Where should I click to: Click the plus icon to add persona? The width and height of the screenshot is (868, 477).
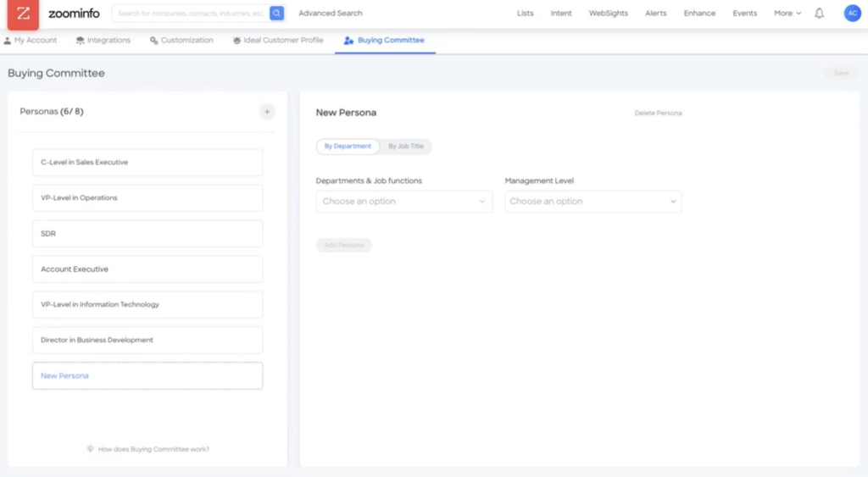click(267, 112)
